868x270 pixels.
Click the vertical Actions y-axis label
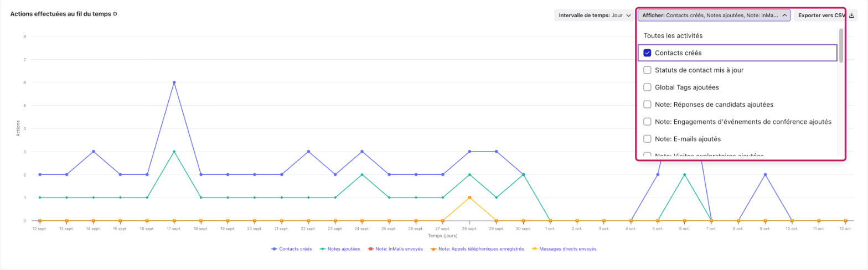[x=18, y=128]
